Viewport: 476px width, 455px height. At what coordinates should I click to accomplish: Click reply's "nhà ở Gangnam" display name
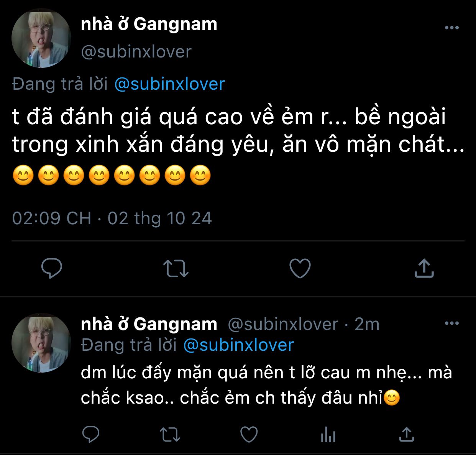click(149, 324)
